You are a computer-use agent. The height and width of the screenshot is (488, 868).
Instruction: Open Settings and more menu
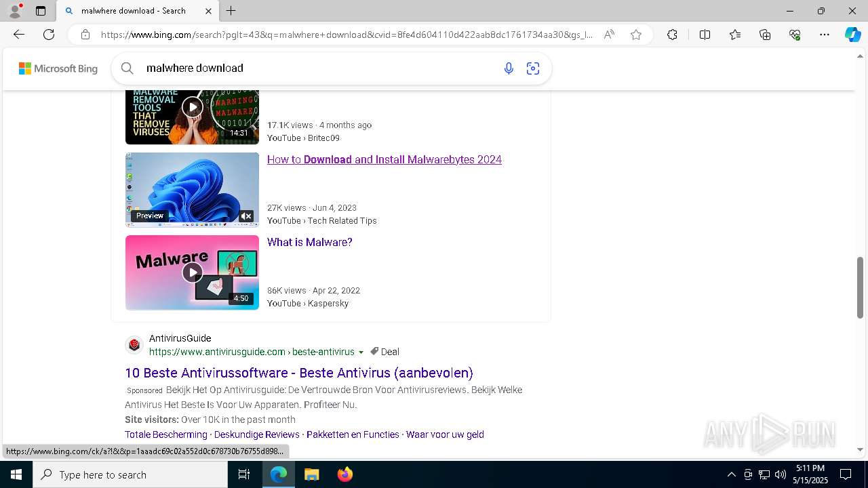[825, 35]
